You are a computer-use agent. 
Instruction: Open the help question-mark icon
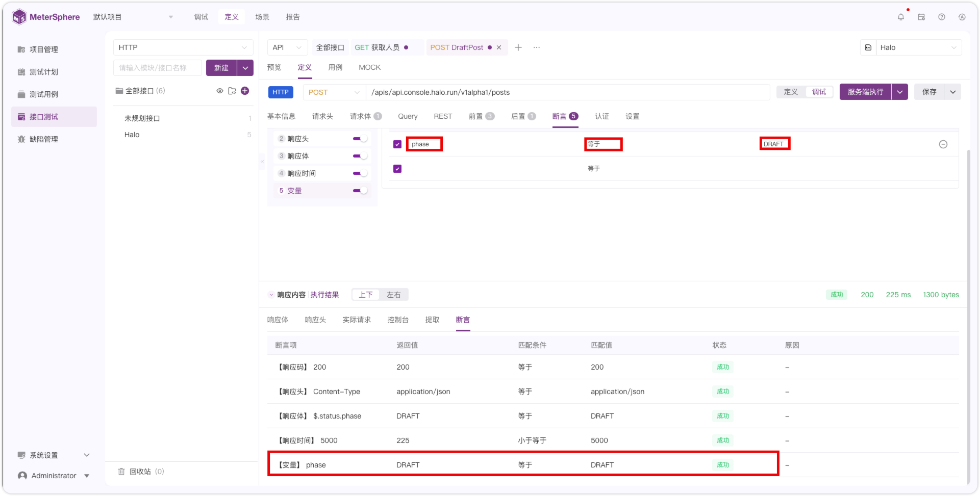pyautogui.click(x=942, y=17)
